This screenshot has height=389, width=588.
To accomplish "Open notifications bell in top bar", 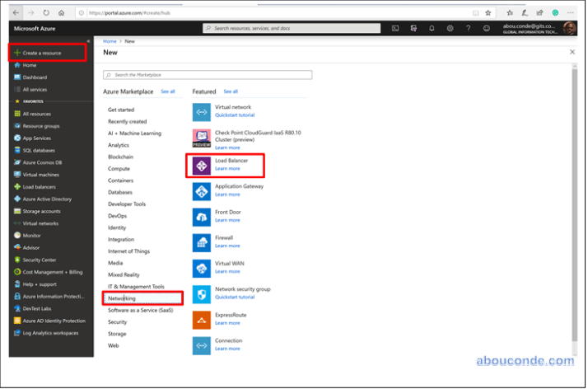I will [x=432, y=28].
